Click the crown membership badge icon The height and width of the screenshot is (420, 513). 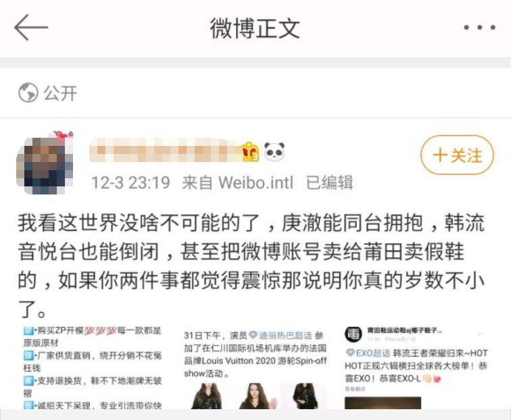coord(250,152)
